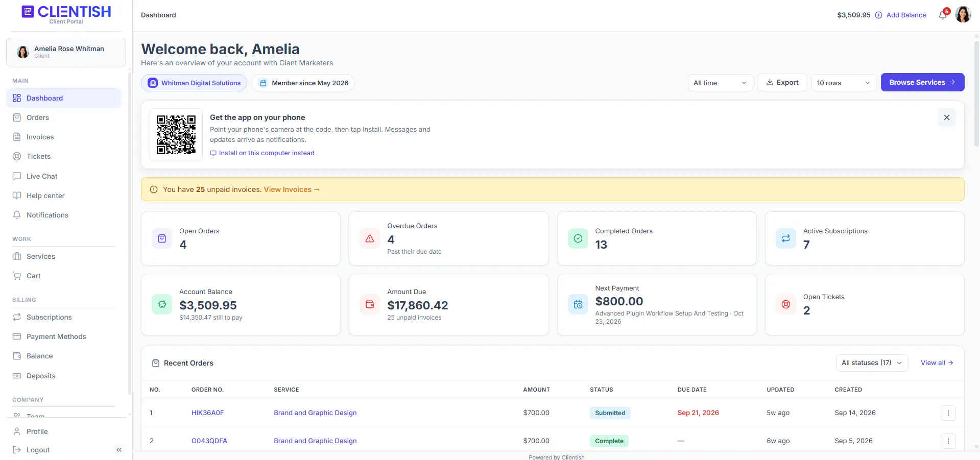Open the notifications bell icon
Image resolution: width=980 pixels, height=460 pixels.
(943, 15)
